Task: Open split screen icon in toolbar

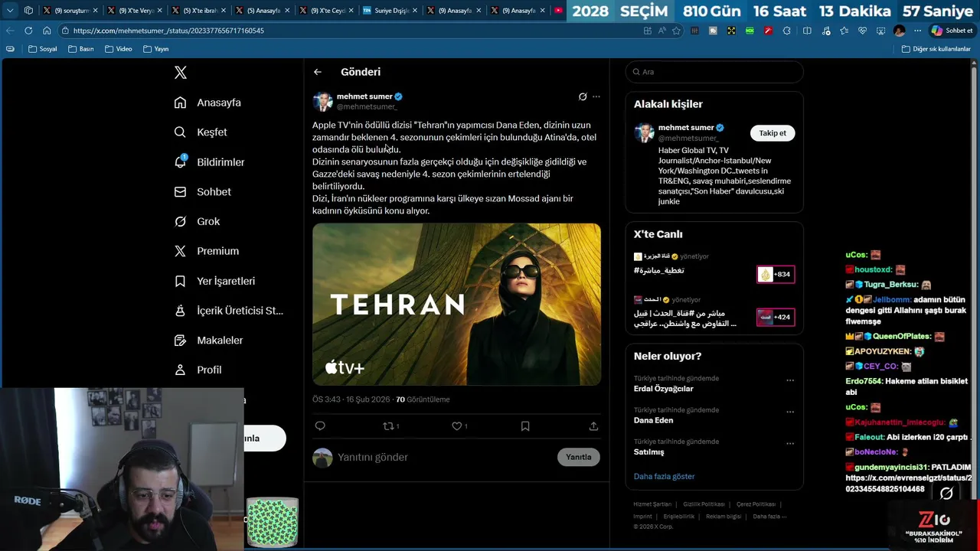Action: pyautogui.click(x=807, y=31)
